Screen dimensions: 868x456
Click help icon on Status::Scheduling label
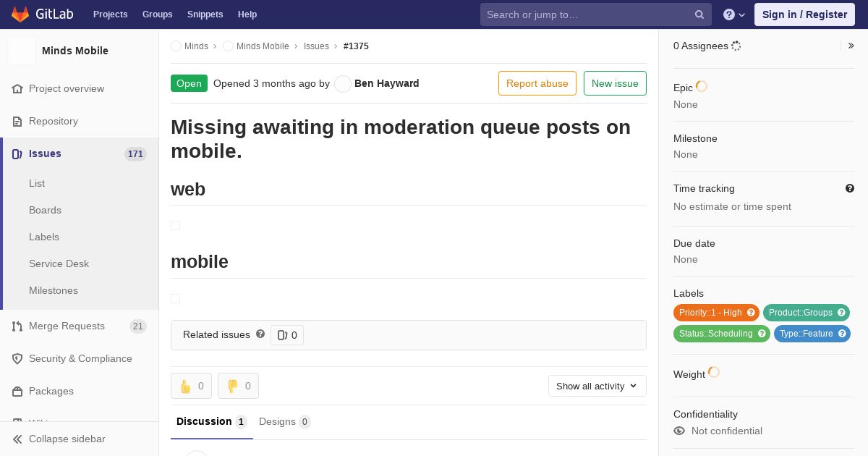point(762,334)
